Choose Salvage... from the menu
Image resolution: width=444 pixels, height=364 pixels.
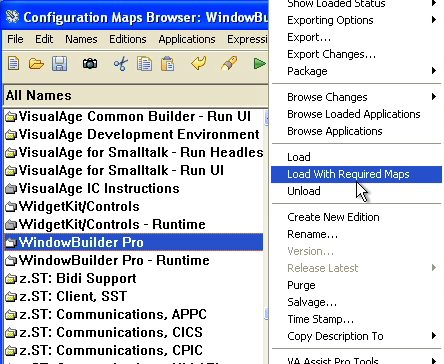coord(356,302)
